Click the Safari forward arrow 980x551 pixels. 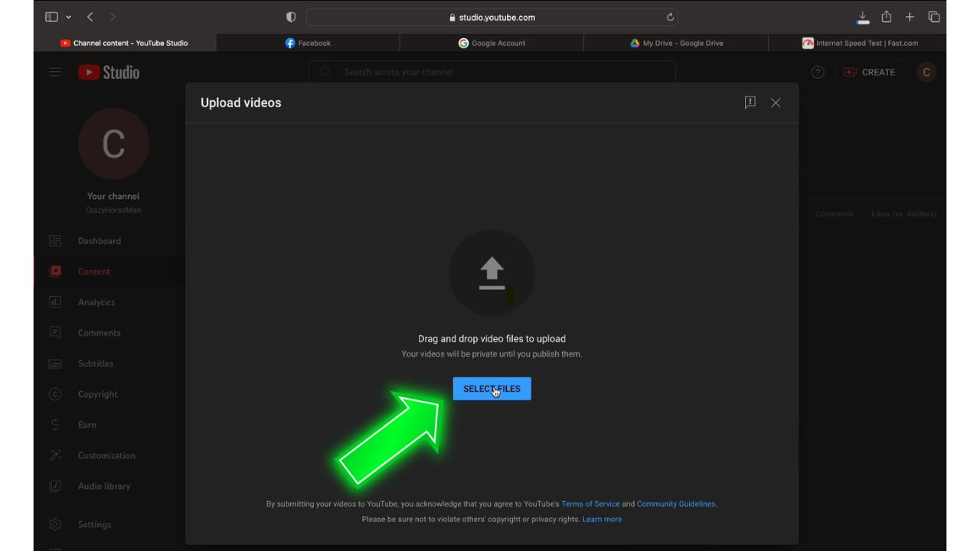(x=113, y=17)
